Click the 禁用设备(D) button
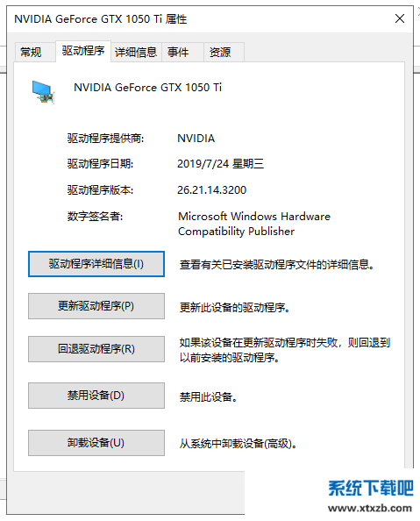The image size is (420, 521). click(x=96, y=396)
